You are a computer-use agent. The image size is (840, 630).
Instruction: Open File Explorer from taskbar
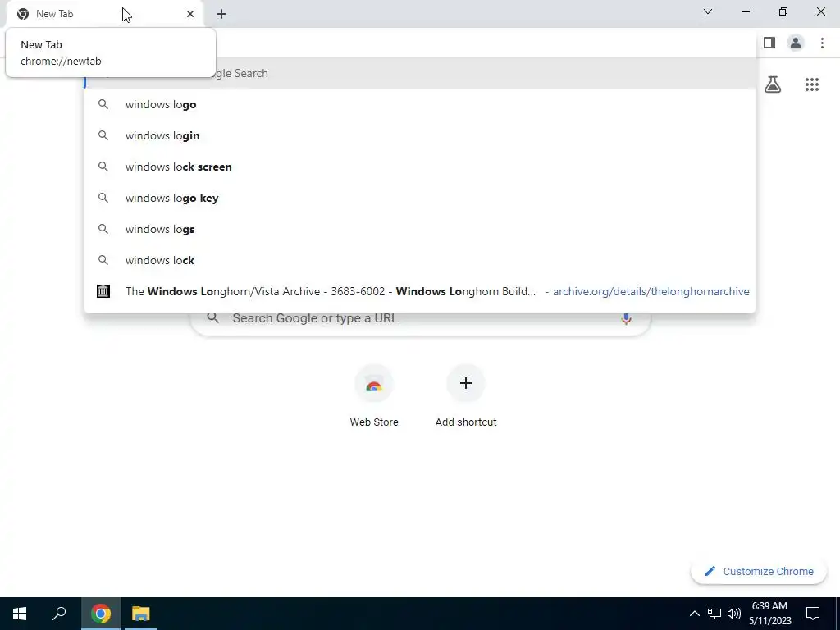141,614
